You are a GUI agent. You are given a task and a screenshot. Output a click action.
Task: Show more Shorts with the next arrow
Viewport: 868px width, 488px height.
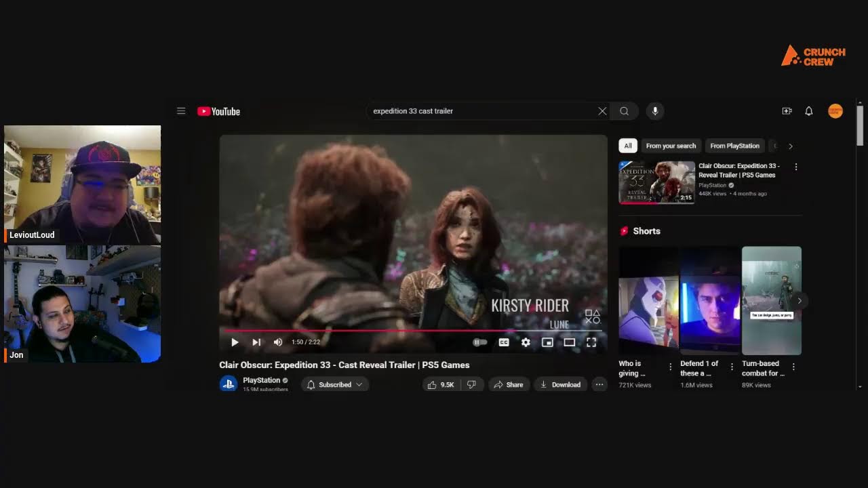coord(800,301)
